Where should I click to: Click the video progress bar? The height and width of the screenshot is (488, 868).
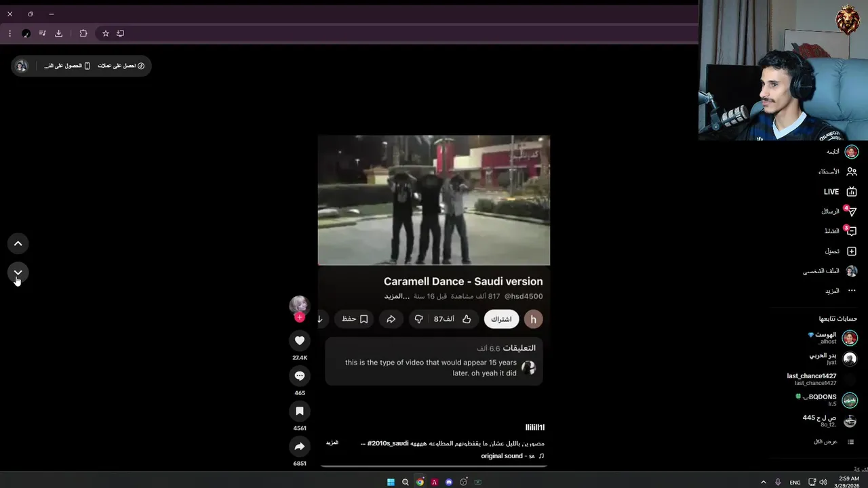(x=434, y=466)
